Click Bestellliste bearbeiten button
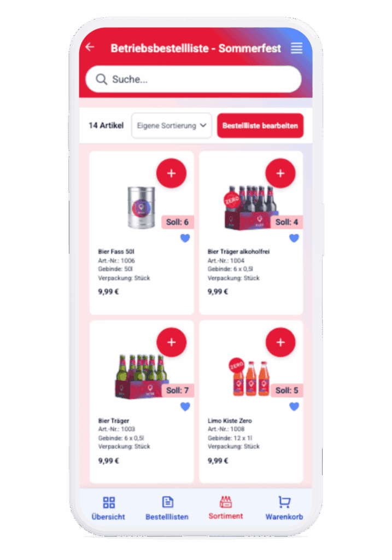 click(x=260, y=125)
